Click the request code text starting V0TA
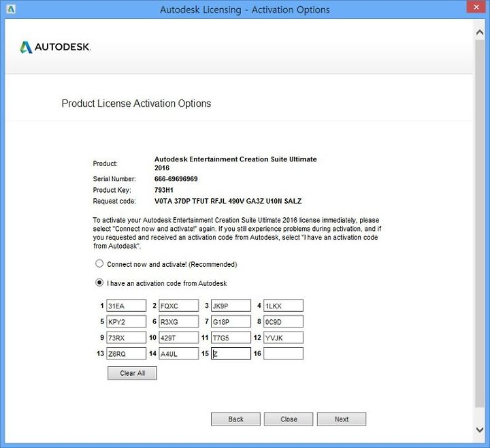 coord(228,201)
